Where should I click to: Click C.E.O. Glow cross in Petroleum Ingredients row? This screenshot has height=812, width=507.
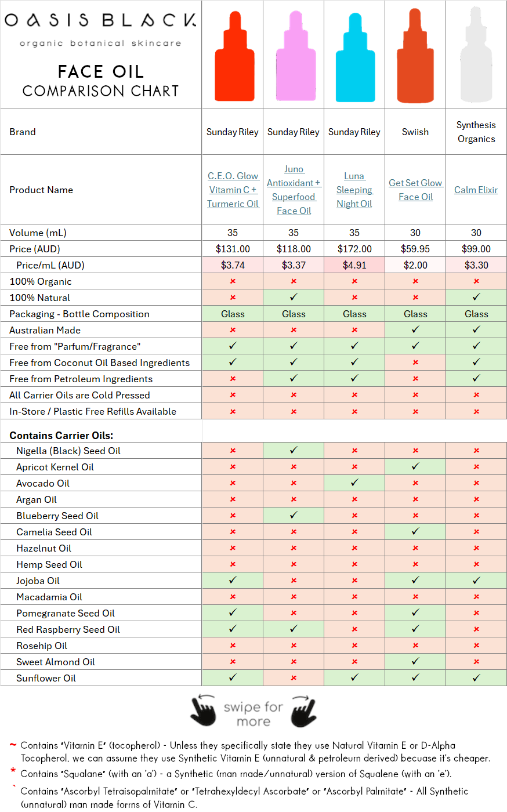coord(233,379)
